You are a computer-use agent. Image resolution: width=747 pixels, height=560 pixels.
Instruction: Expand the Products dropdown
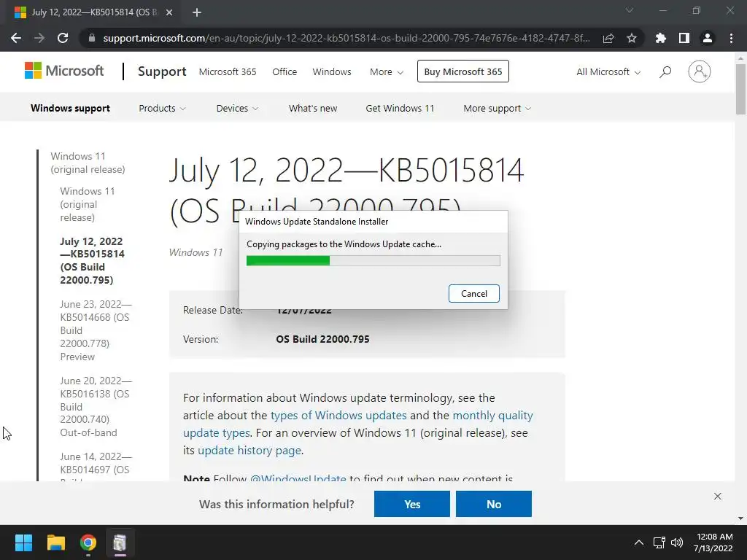click(162, 108)
